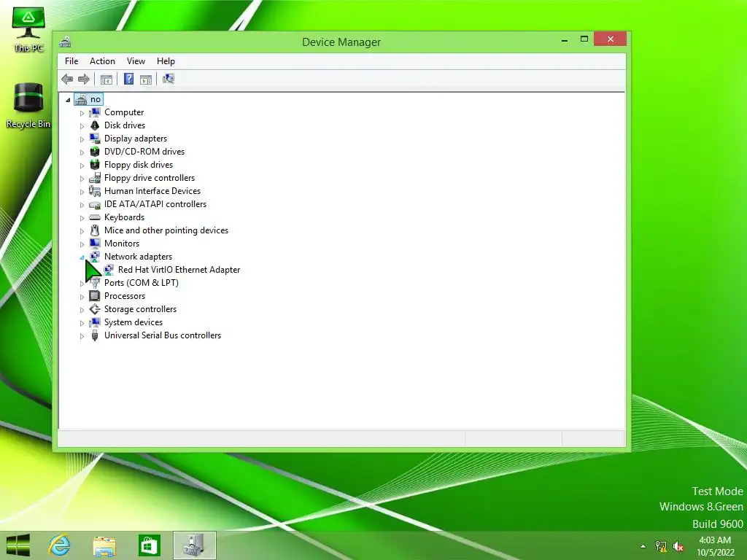Launch Internet Explorer from taskbar

point(60,545)
